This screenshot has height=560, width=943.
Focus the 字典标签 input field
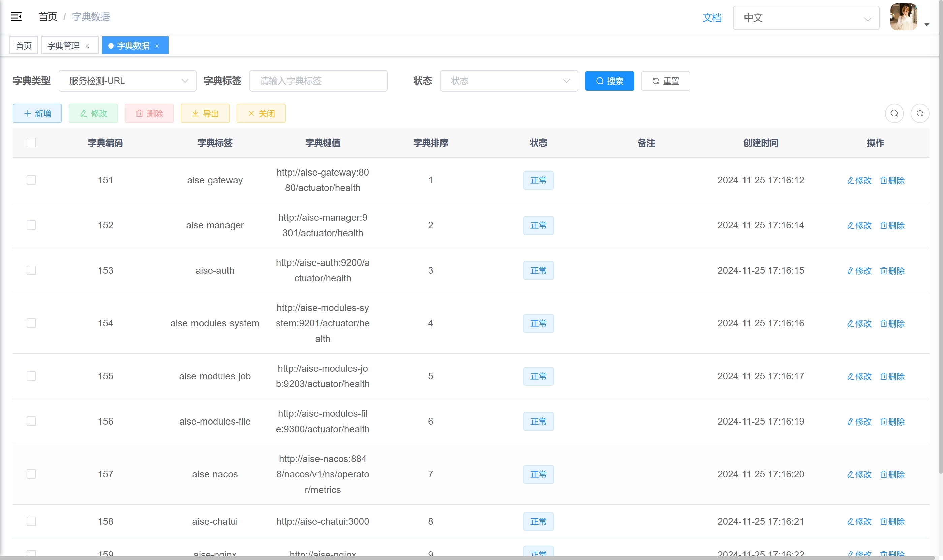pos(318,81)
